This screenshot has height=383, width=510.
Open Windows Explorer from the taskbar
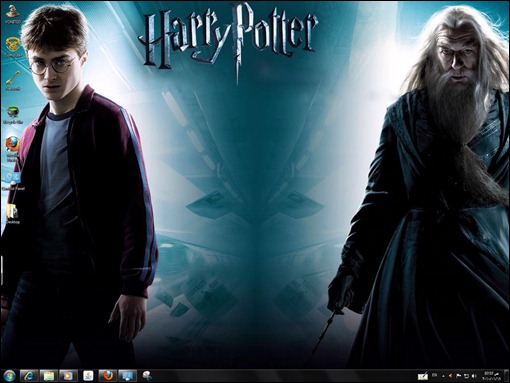coord(49,376)
